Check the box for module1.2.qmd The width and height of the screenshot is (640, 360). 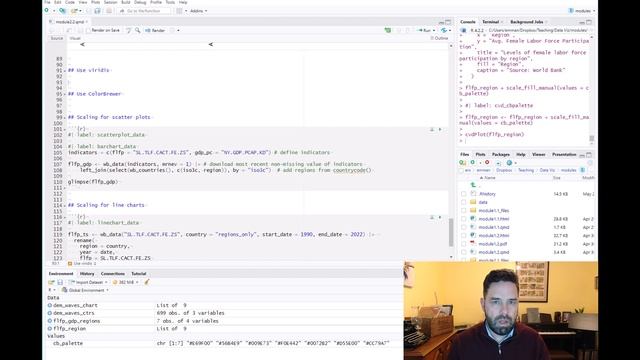coord(464,252)
